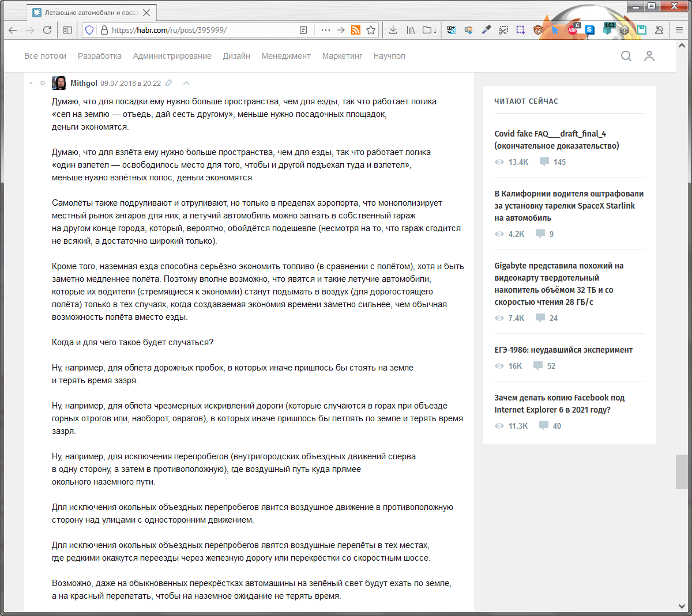The image size is (692, 616).
Task: Click scrollbar up arrow
Action: tap(682, 46)
